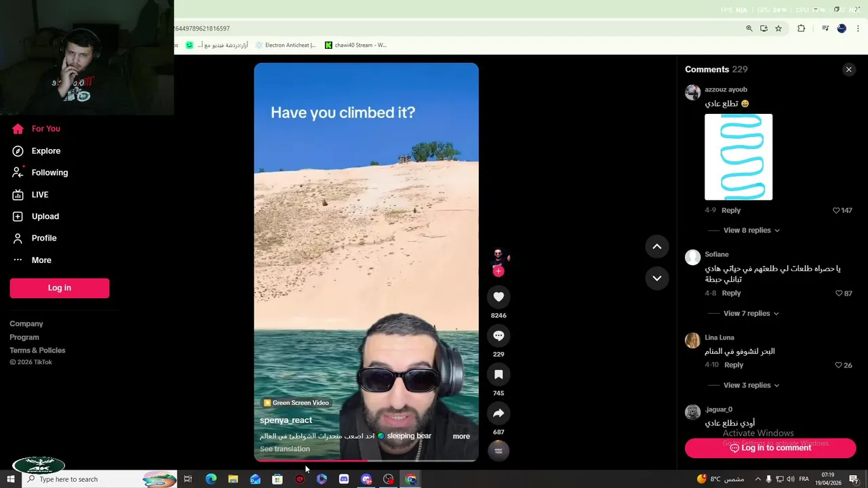Open the Chrome extensions puzzle icon

click(x=801, y=28)
